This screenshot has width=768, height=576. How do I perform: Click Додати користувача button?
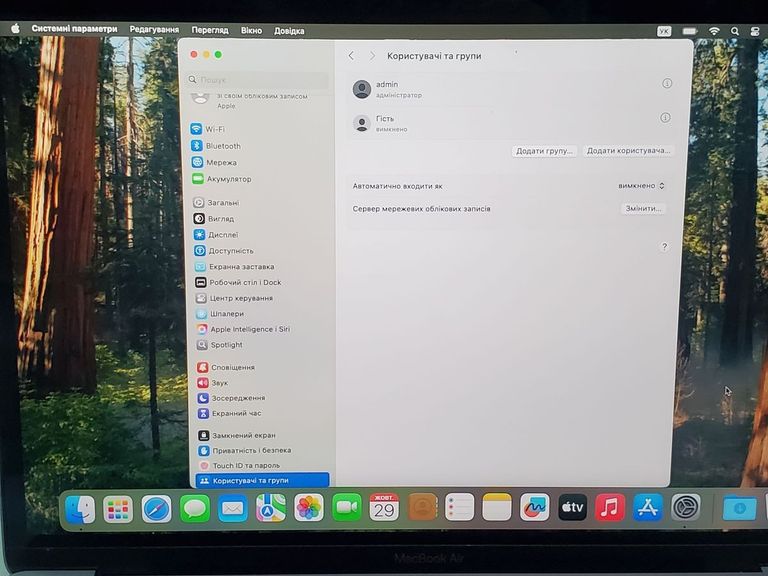(628, 151)
